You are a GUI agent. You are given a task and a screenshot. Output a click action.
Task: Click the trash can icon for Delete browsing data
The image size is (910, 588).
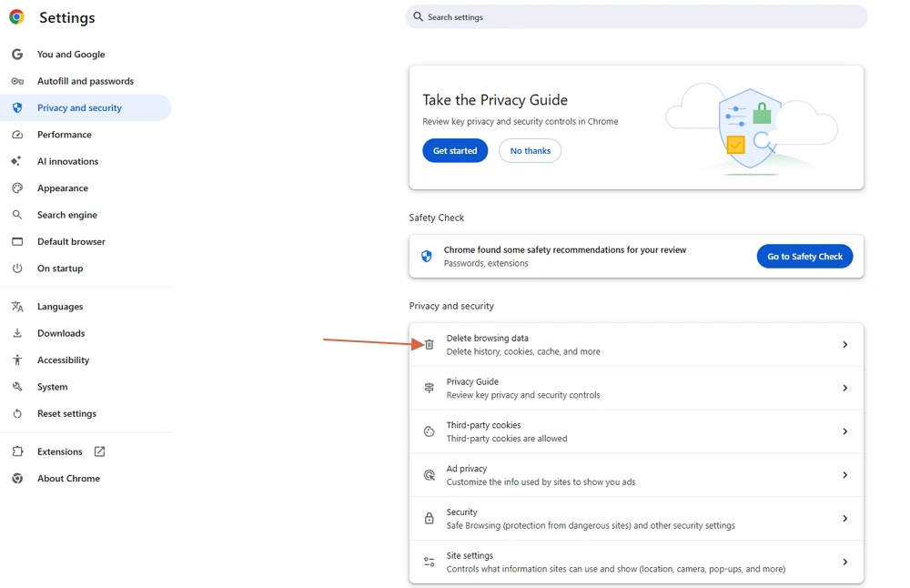point(429,344)
